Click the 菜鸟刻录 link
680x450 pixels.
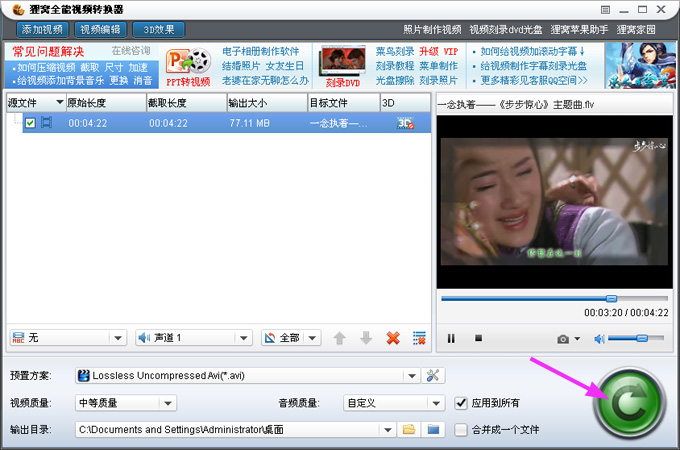point(395,51)
